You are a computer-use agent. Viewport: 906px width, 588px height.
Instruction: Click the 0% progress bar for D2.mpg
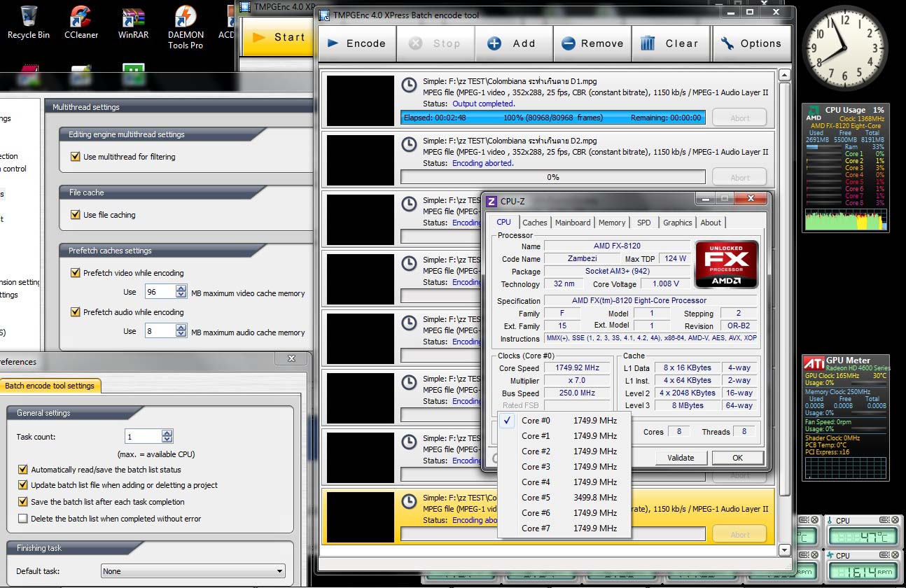[553, 177]
